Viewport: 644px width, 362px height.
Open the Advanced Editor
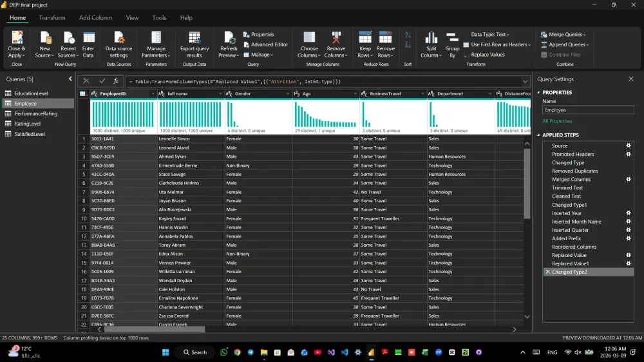coord(265,44)
